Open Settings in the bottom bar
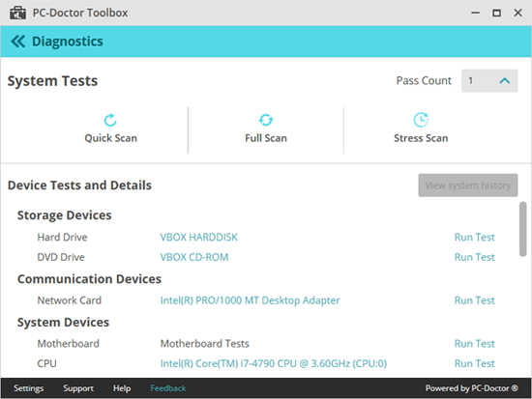 28,388
